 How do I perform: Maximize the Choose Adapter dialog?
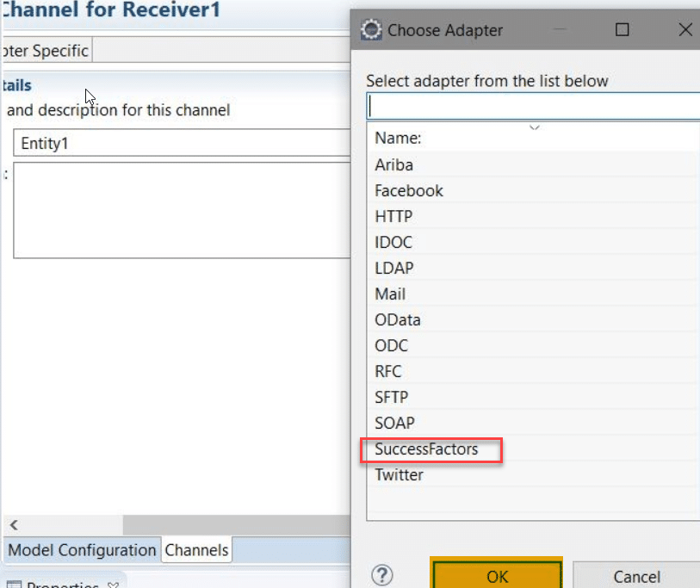[x=623, y=30]
